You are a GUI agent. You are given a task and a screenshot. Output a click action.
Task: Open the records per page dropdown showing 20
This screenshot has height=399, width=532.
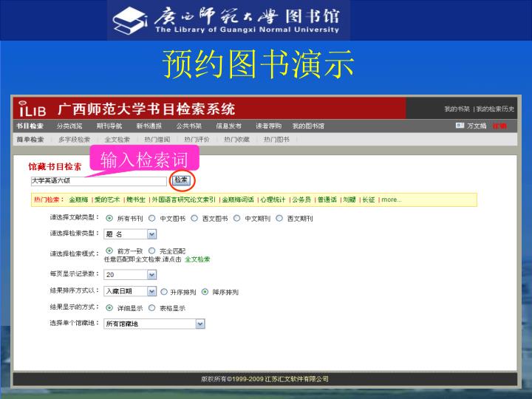click(x=130, y=274)
